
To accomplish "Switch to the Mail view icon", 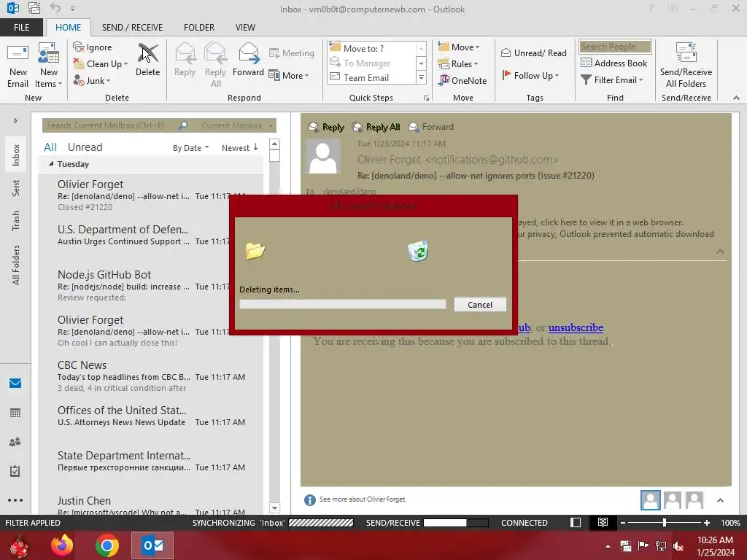I will 15,384.
